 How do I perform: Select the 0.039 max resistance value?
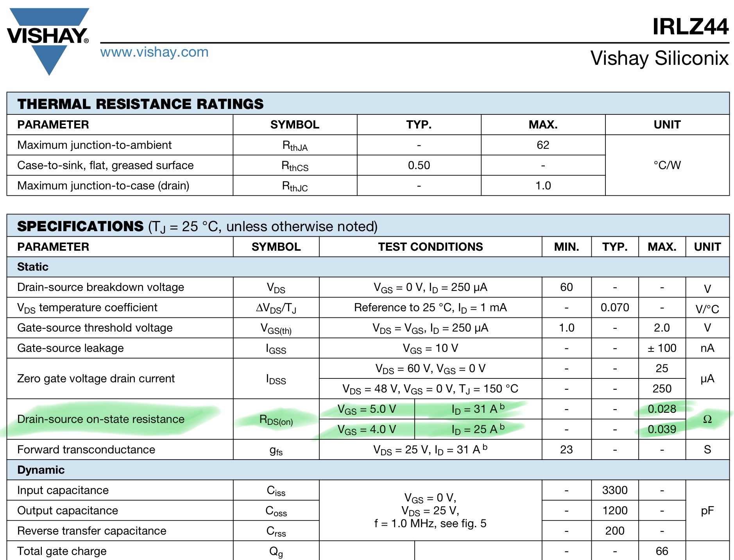(x=662, y=429)
